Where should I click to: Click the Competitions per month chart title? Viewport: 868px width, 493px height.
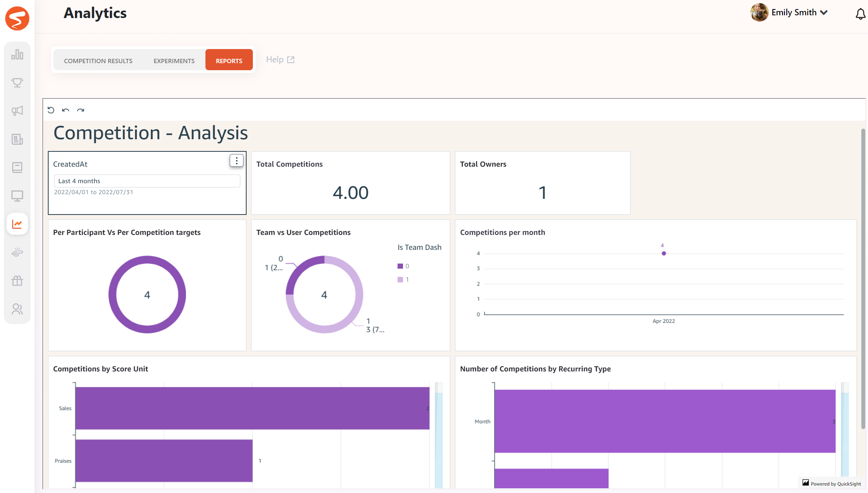pyautogui.click(x=503, y=232)
